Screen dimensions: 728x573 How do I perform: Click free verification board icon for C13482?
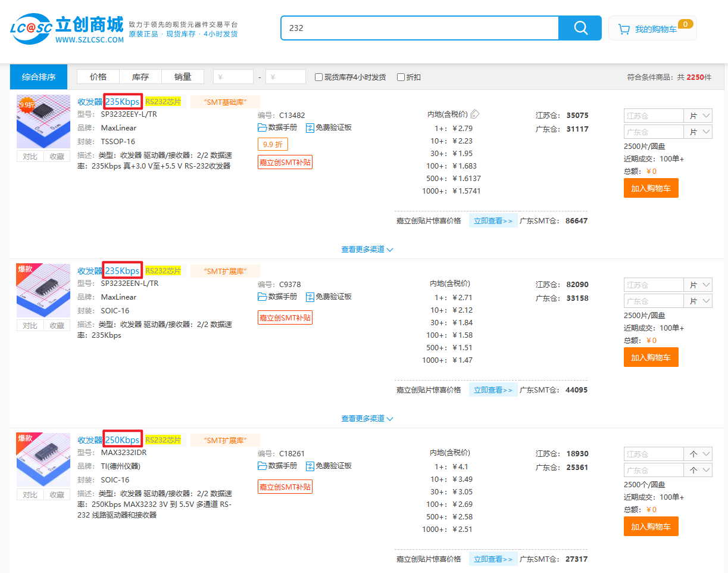click(310, 127)
